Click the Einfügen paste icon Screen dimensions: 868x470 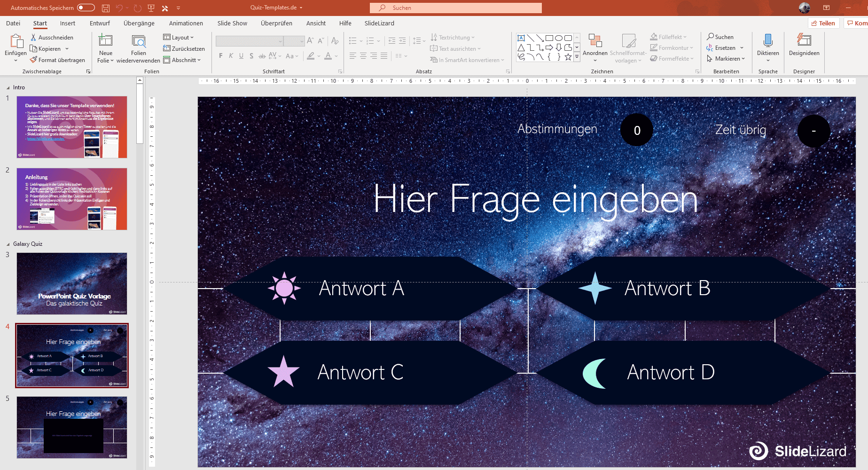tap(16, 41)
